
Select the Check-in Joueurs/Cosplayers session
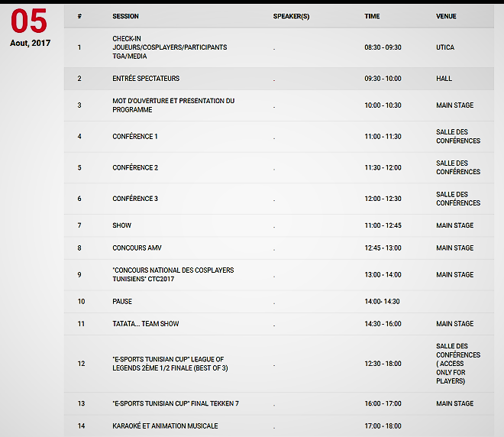click(169, 47)
